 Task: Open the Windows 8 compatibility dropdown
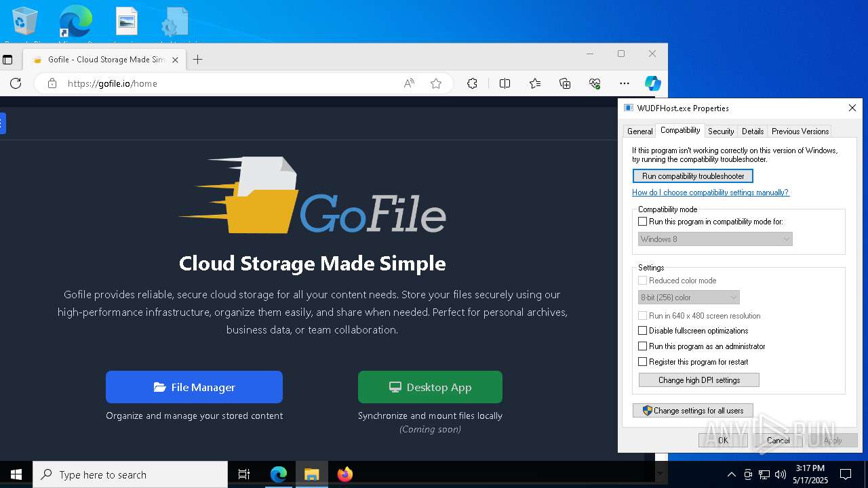[x=715, y=239]
